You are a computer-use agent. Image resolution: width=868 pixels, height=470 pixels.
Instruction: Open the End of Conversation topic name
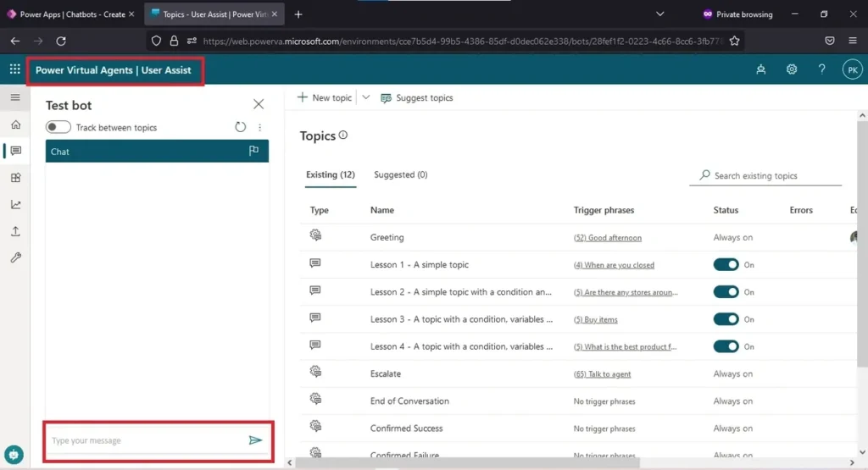tap(409, 401)
